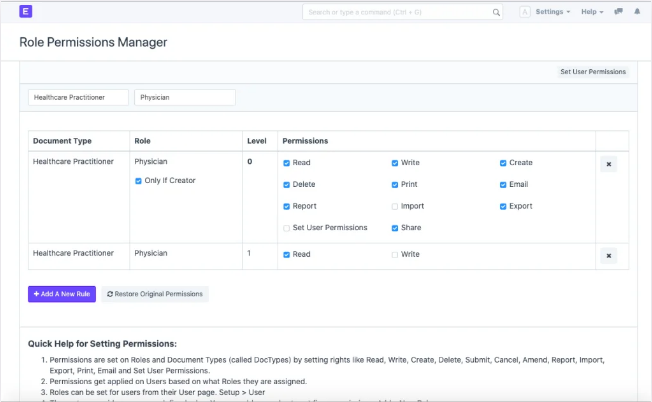Remove the Level 1 Physician rule
Screen dimensions: 652x402
click(608, 256)
